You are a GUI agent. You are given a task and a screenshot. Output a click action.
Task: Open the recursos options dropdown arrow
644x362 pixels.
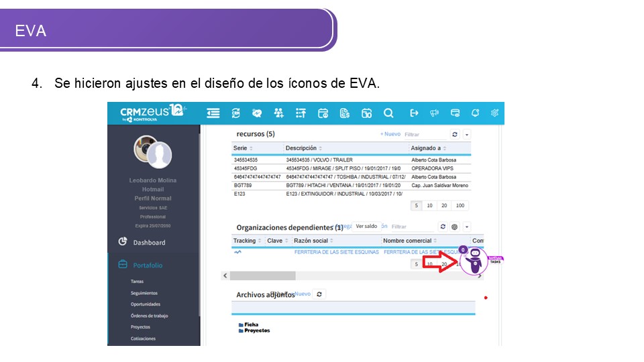[x=467, y=134]
